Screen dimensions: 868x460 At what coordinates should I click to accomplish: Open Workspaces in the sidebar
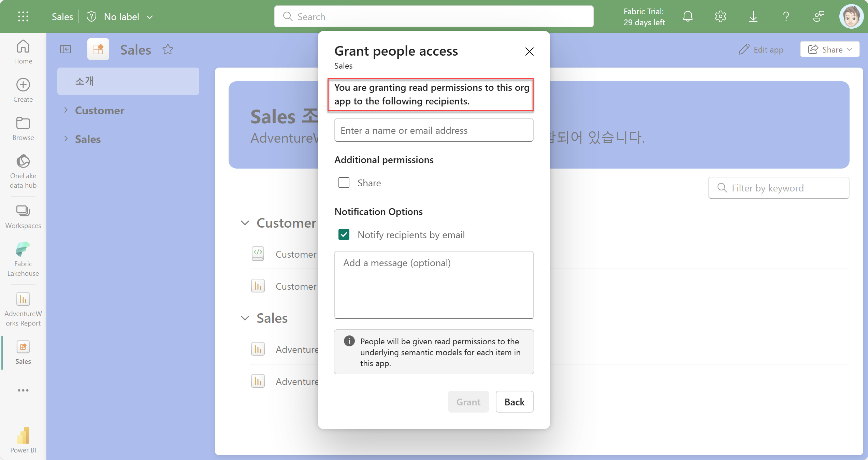click(23, 217)
